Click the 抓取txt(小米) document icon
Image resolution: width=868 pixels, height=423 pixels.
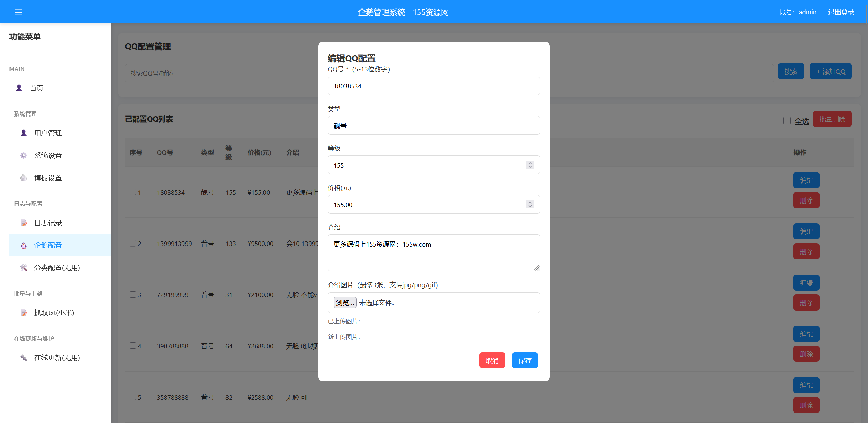[23, 312]
